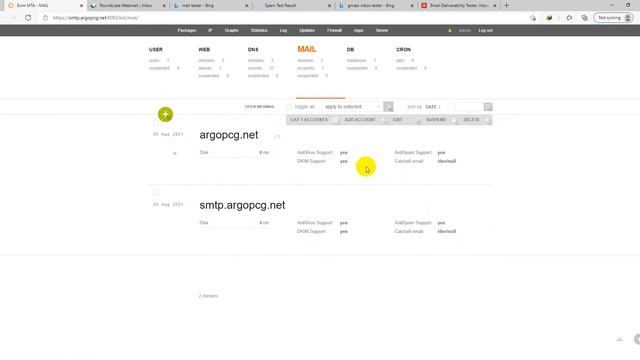640x360 pixels.
Task: Click the search magnifier icon
Action: pyautogui.click(x=488, y=107)
